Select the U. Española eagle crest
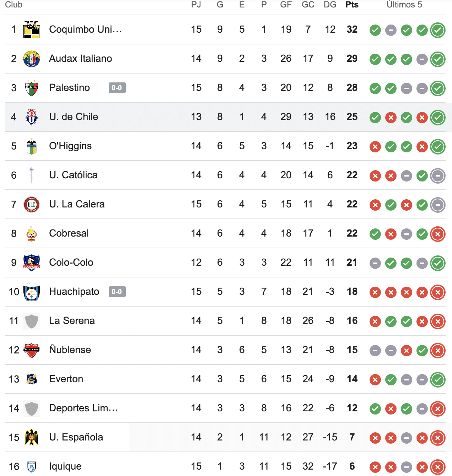 point(32,437)
